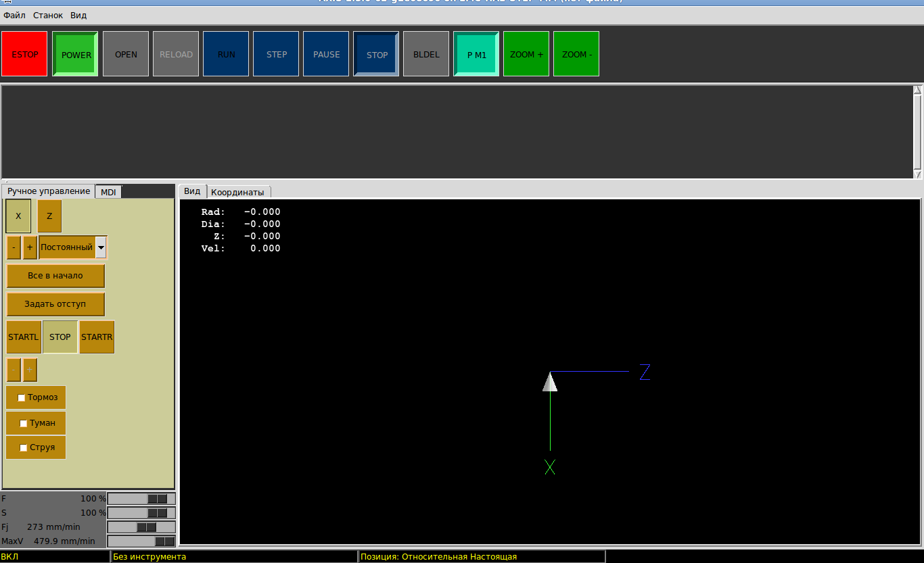The height and width of the screenshot is (563, 924).
Task: Click greyed minus button below STARTL
Action: coord(14,370)
